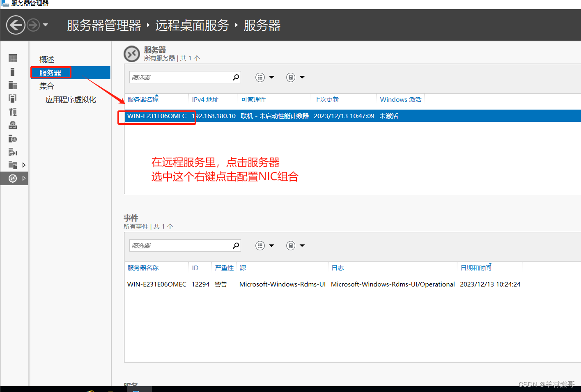Sort events by the 严重性 column
Screen dimensions: 581x392
[x=224, y=267]
